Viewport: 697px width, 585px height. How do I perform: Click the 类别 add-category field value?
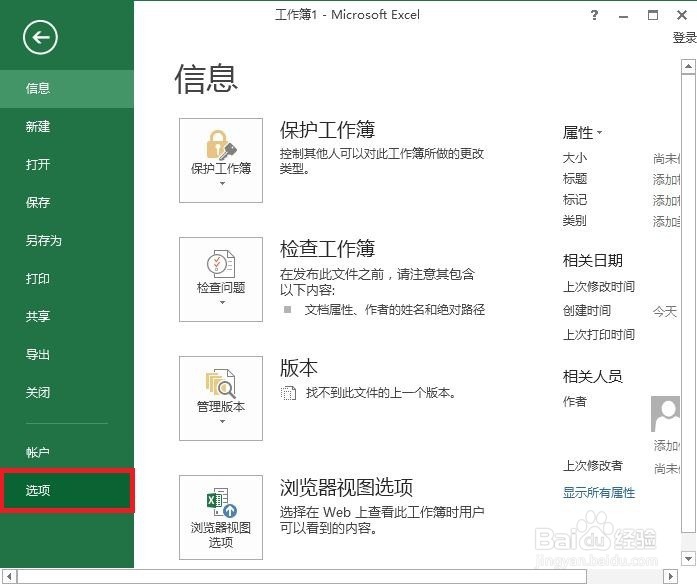666,221
